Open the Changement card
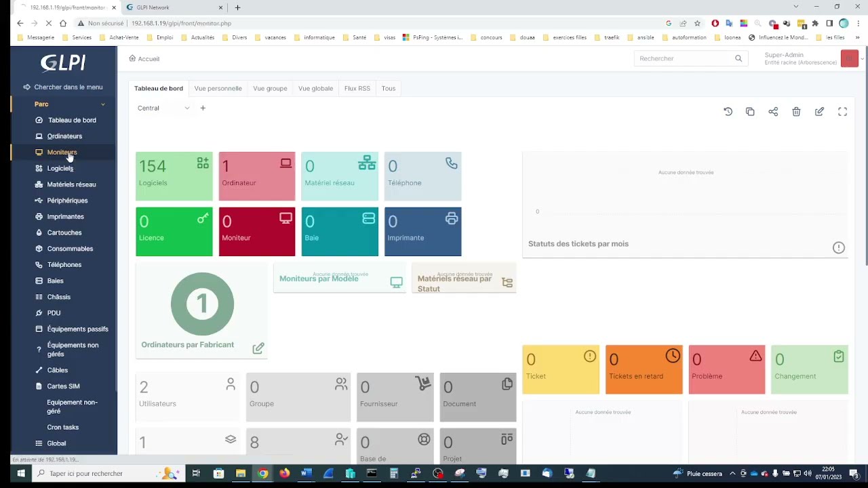The image size is (868, 488). click(810, 369)
